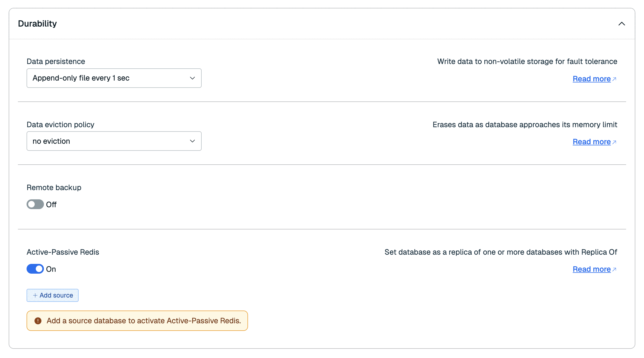Image resolution: width=644 pixels, height=358 pixels.
Task: Disable the Active-Passive Redis toggle
Action: coord(35,269)
